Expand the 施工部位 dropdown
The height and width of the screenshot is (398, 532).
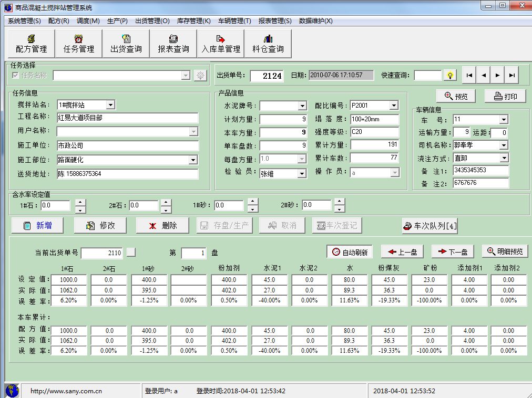[x=193, y=160]
